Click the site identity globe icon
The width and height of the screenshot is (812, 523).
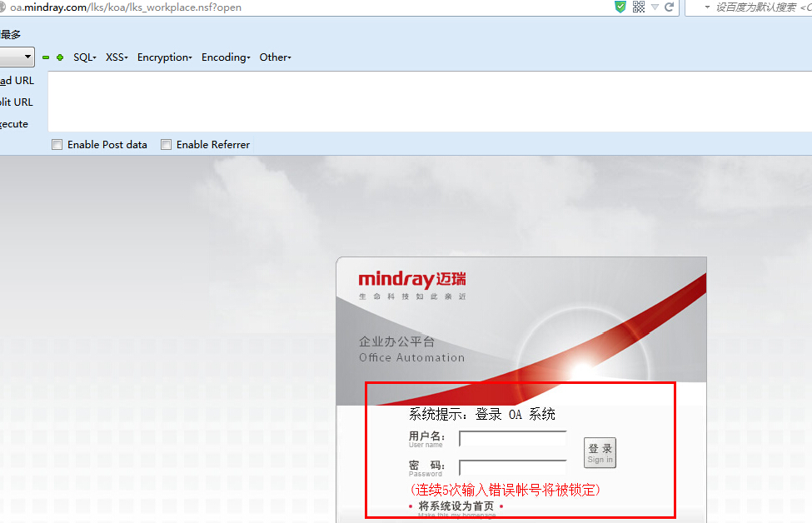pyautogui.click(x=2, y=7)
